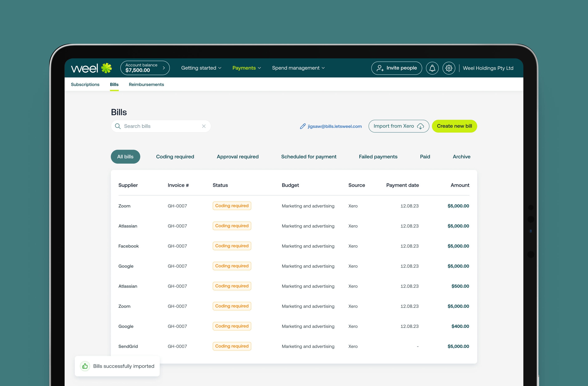Select the Coding required filter tab
588x386 pixels.
[x=175, y=156]
